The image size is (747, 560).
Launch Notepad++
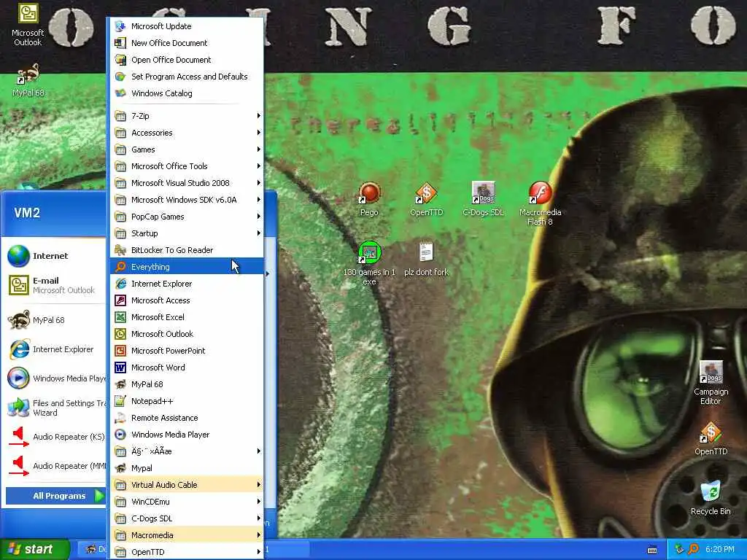click(187, 401)
